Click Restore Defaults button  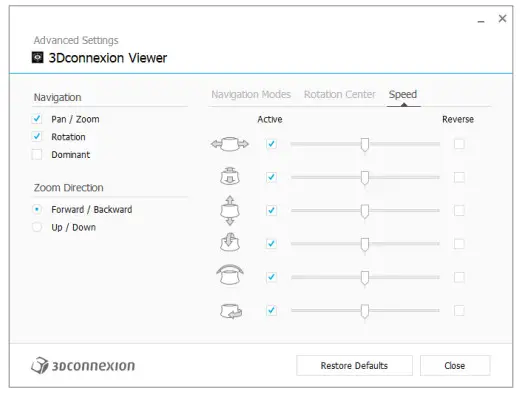354,365
